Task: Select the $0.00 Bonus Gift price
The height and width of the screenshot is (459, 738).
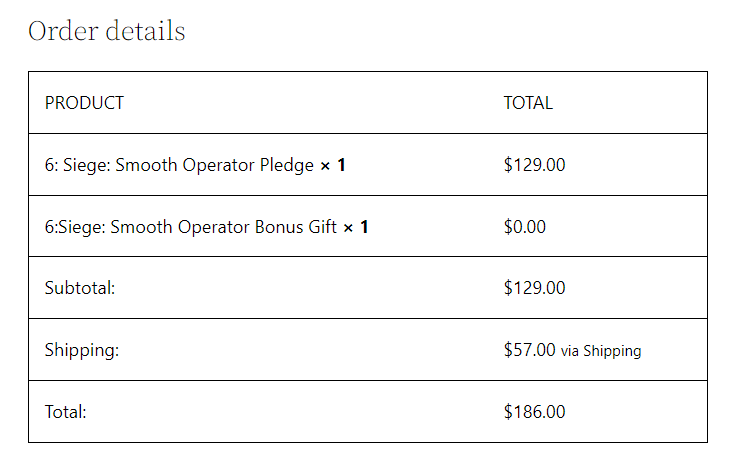Action: point(525,227)
